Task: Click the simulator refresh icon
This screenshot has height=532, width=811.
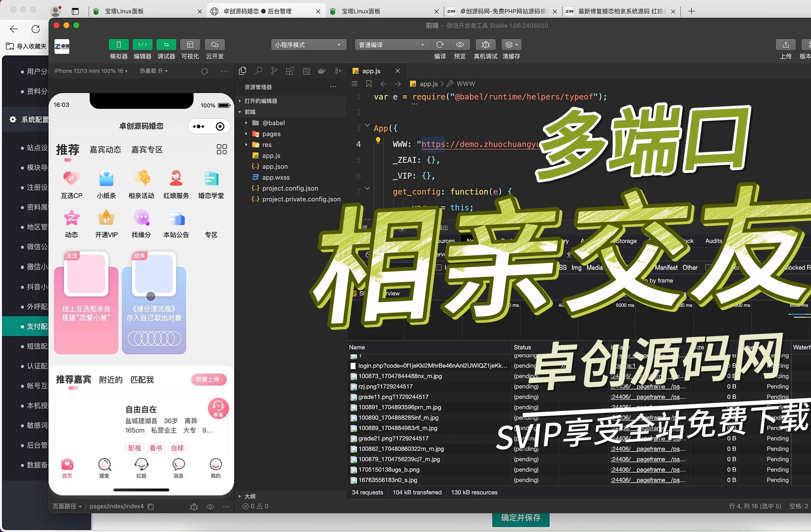Action: [x=205, y=71]
